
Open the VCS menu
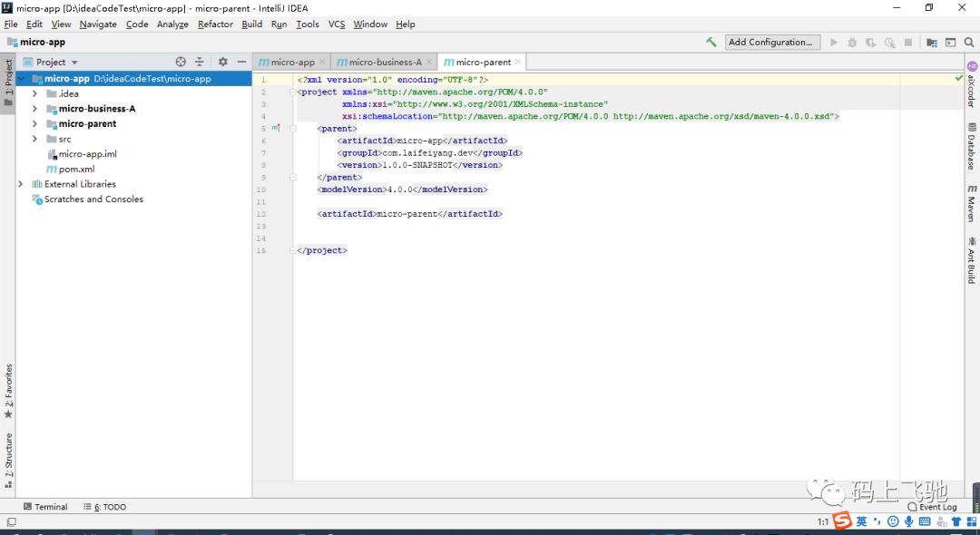[x=337, y=24]
